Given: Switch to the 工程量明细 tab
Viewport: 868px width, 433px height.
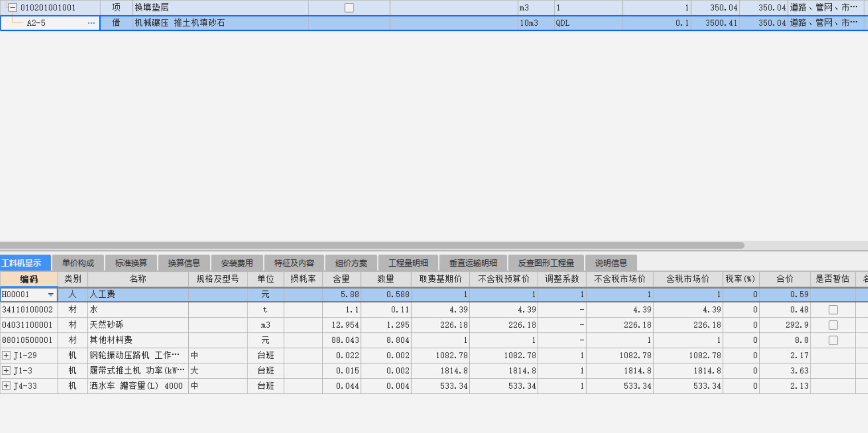Looking at the screenshot, I should click(408, 263).
